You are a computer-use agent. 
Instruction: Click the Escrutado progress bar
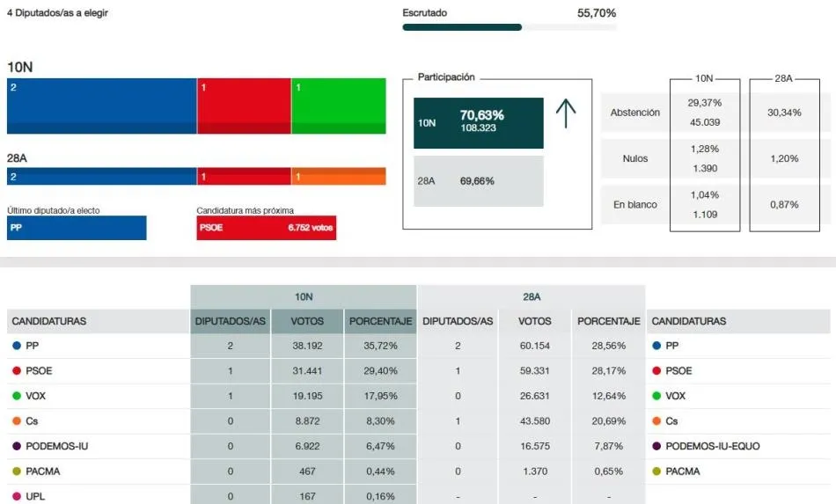pos(509,27)
